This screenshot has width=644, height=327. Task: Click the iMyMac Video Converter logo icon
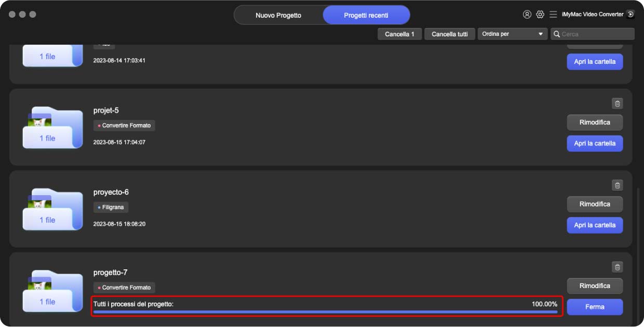[630, 15]
